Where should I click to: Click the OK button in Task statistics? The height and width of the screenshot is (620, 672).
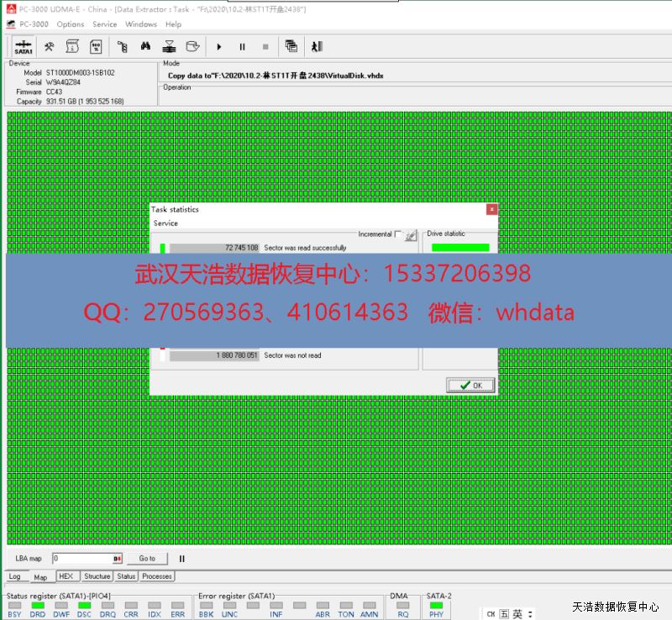[470, 385]
